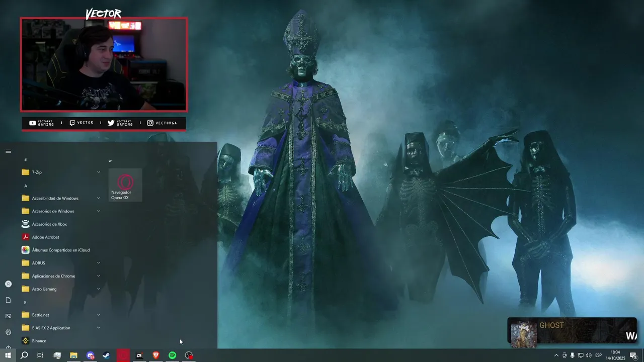Launch Accesorios de Xbox from the app list
The width and height of the screenshot is (644, 362).
click(61, 224)
